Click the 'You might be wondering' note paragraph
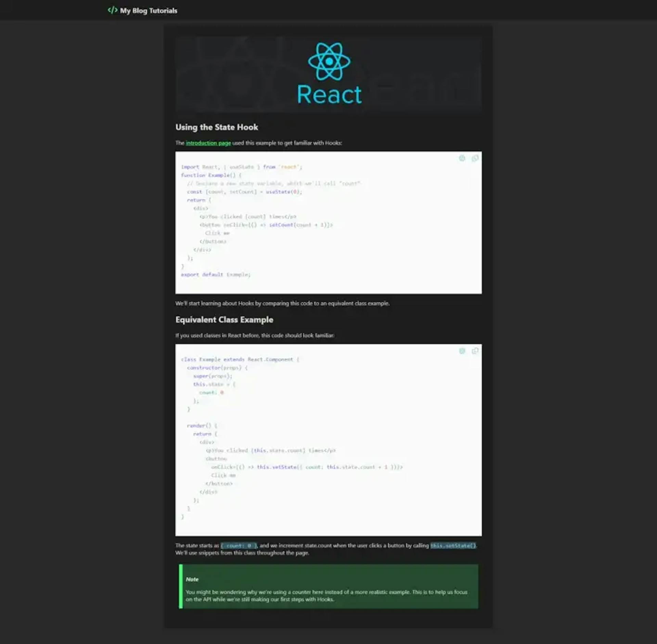 [x=326, y=595]
